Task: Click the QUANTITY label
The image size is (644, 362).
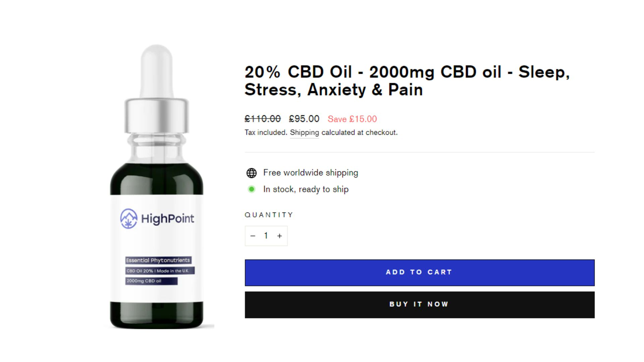Action: pos(269,215)
